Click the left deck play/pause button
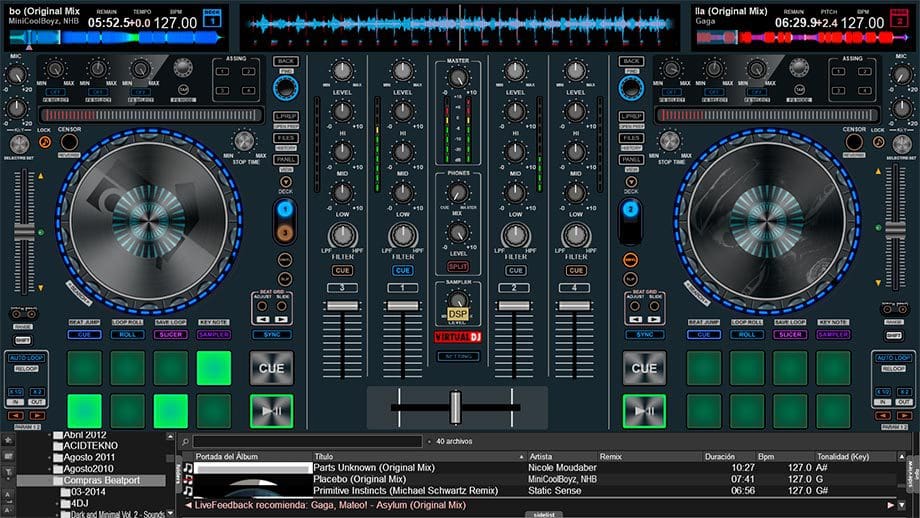The width and height of the screenshot is (920, 518). [x=271, y=411]
